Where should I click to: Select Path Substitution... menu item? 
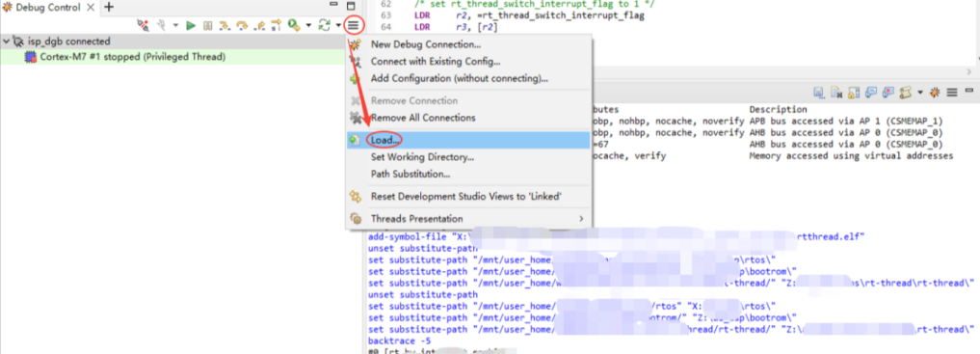coord(468,174)
